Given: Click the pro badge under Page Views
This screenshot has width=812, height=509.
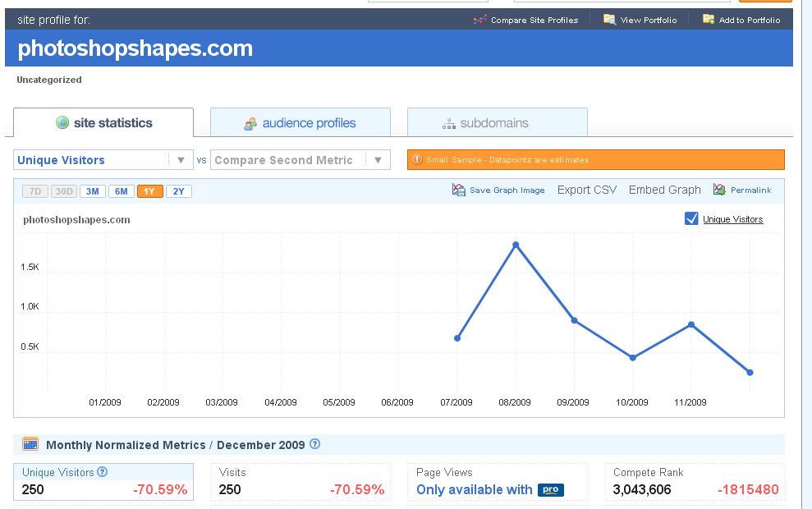Looking at the screenshot, I should (550, 489).
